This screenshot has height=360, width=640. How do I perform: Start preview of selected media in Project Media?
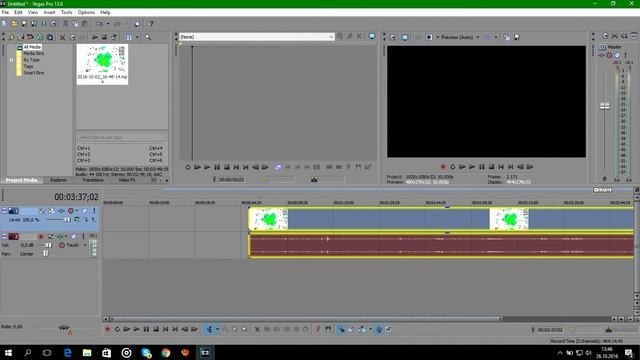pyautogui.click(x=95, y=37)
